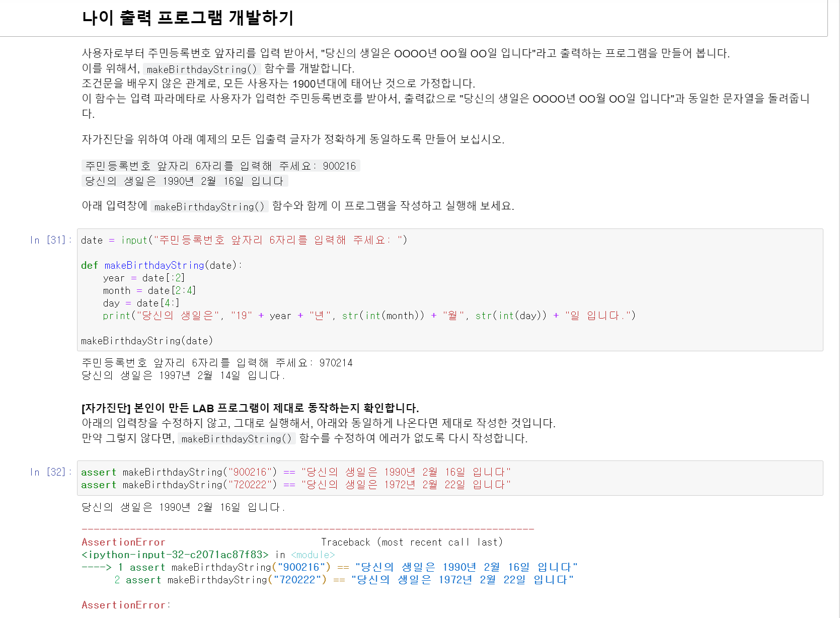The height and width of the screenshot is (618, 840).
Task: Click traceback line '2 assert makeBirthdayString("720222")'
Action: click(x=344, y=580)
